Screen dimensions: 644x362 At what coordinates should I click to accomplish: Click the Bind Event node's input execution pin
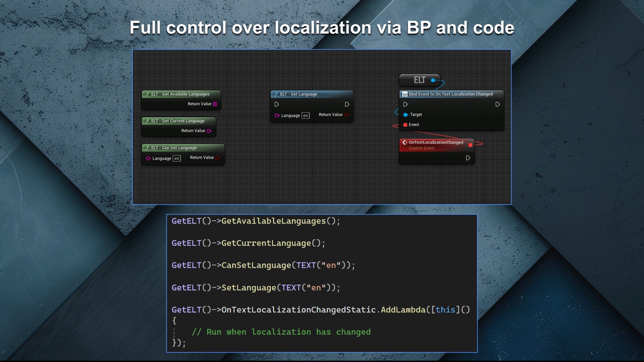(405, 105)
